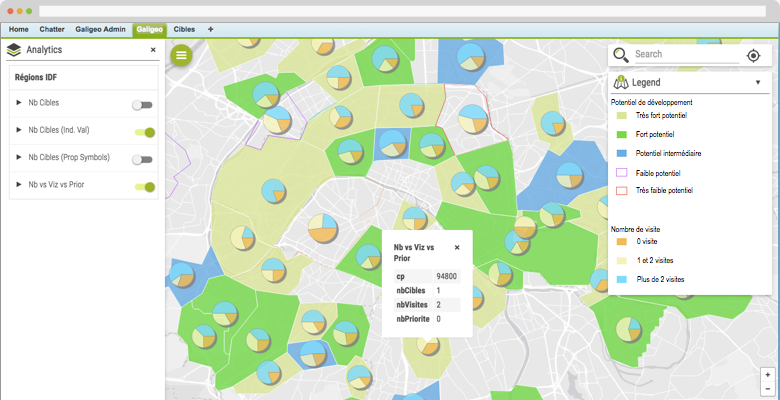
Task: Collapse the Legend dropdown arrow
Action: (x=758, y=83)
